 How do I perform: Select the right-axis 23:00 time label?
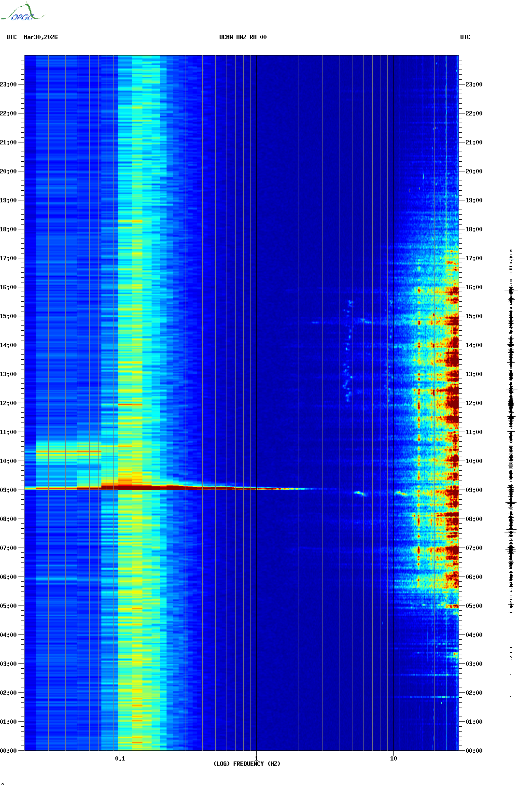(x=474, y=85)
